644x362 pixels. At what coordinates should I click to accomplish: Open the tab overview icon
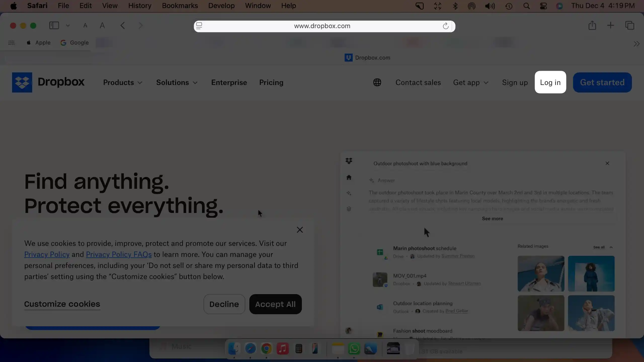click(x=630, y=26)
